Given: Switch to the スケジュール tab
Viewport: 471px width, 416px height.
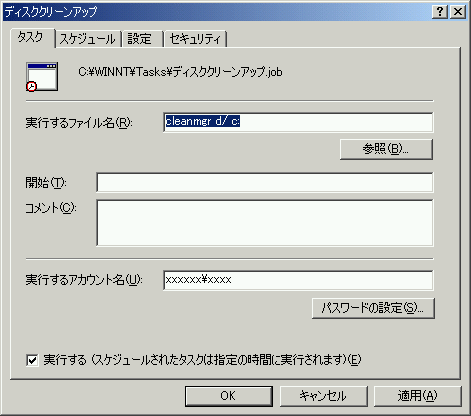Looking at the screenshot, I should 87,39.
